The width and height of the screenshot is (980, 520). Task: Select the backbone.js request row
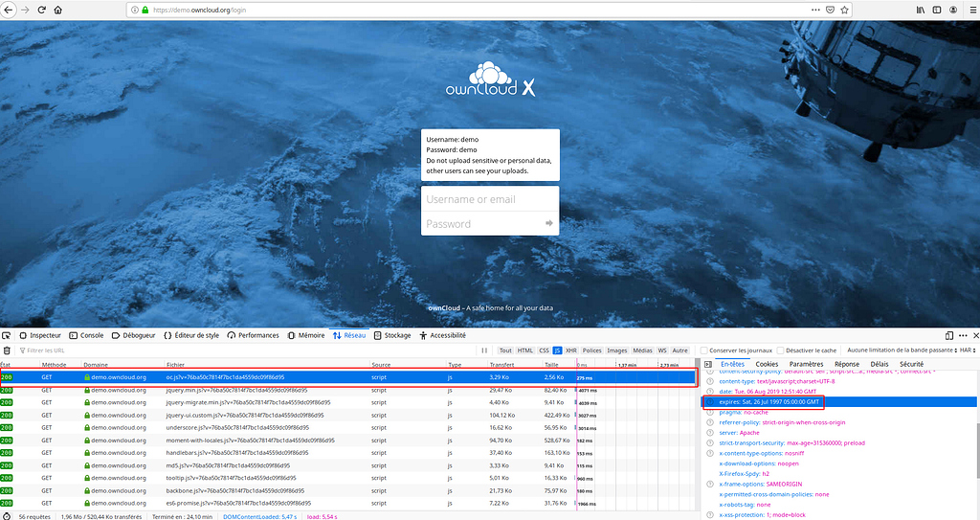(348, 490)
